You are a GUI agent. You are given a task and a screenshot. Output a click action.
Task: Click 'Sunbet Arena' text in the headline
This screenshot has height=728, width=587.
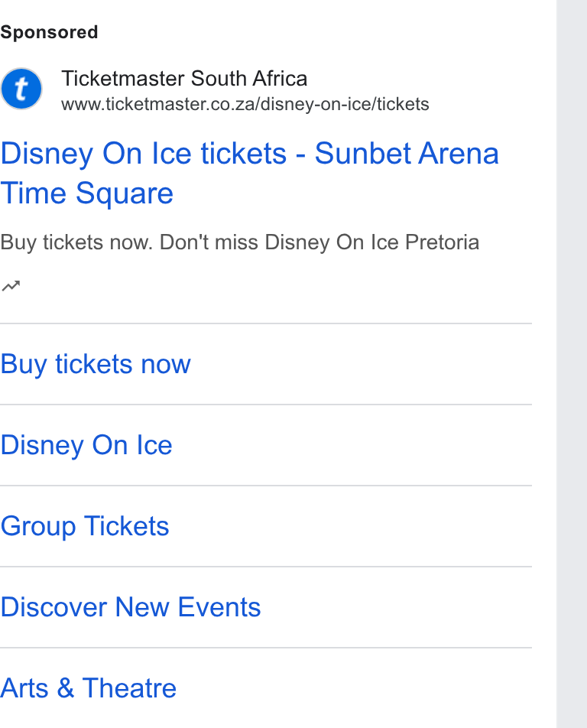point(407,153)
